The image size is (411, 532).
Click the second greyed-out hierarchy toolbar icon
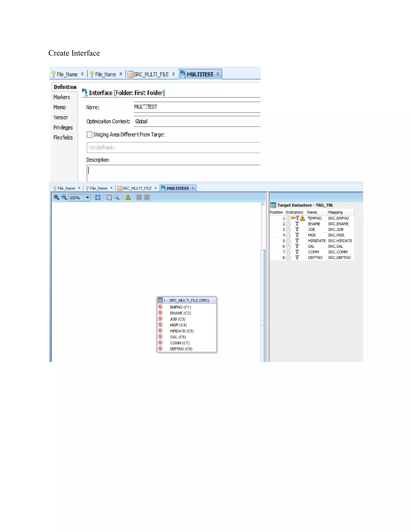point(147,198)
